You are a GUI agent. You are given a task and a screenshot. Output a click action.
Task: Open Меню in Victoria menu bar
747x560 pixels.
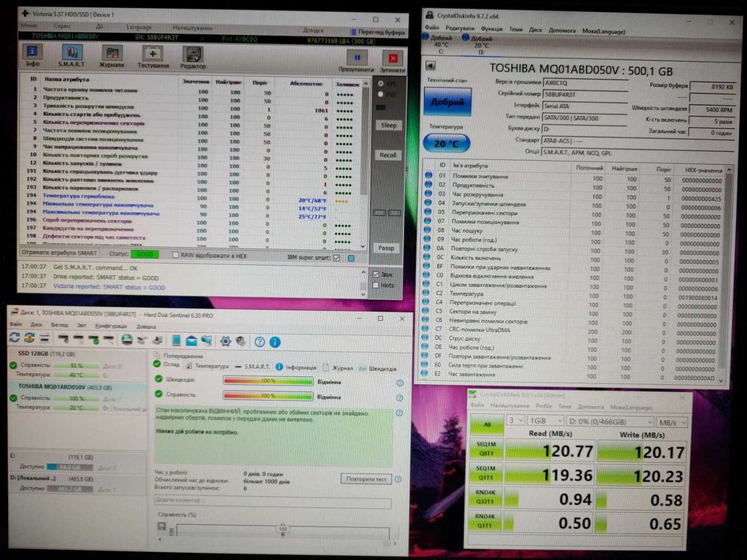[x=29, y=26]
